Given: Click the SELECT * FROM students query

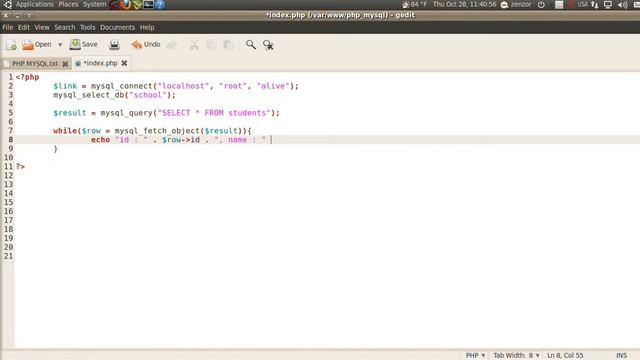Looking at the screenshot, I should click(x=214, y=113).
